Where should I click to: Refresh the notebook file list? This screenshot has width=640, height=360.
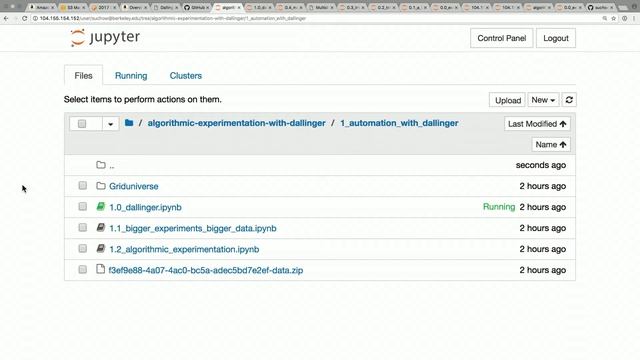569,100
